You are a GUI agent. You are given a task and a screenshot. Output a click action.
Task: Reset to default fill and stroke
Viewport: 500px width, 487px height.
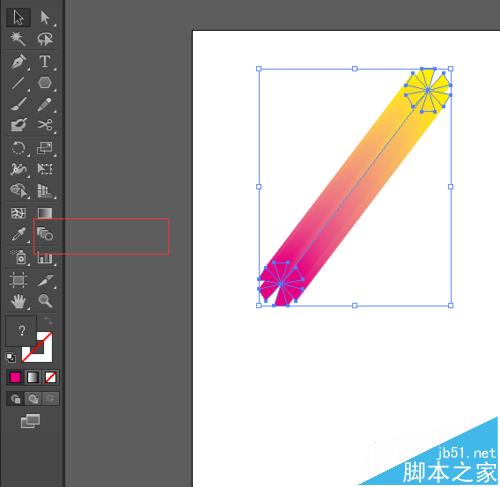pos(11,357)
